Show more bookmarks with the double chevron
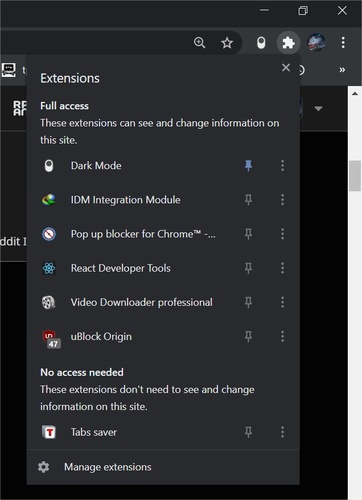The width and height of the screenshot is (362, 500). tap(342, 70)
